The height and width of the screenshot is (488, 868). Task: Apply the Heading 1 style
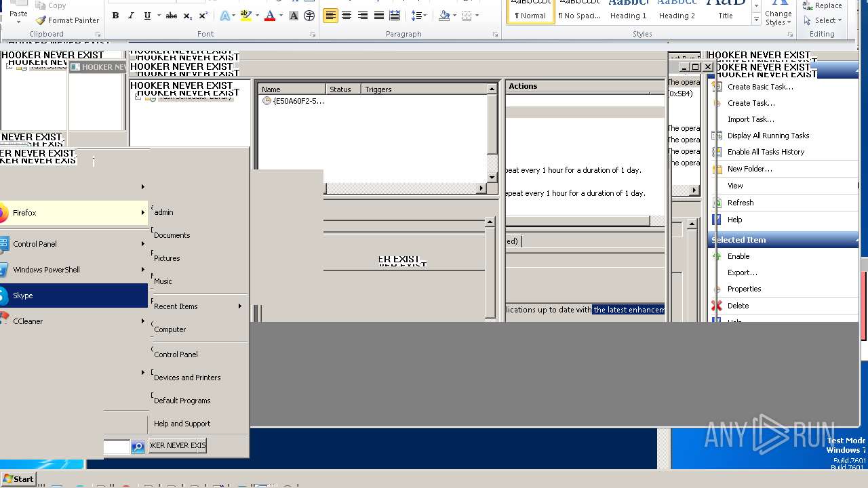tap(628, 12)
